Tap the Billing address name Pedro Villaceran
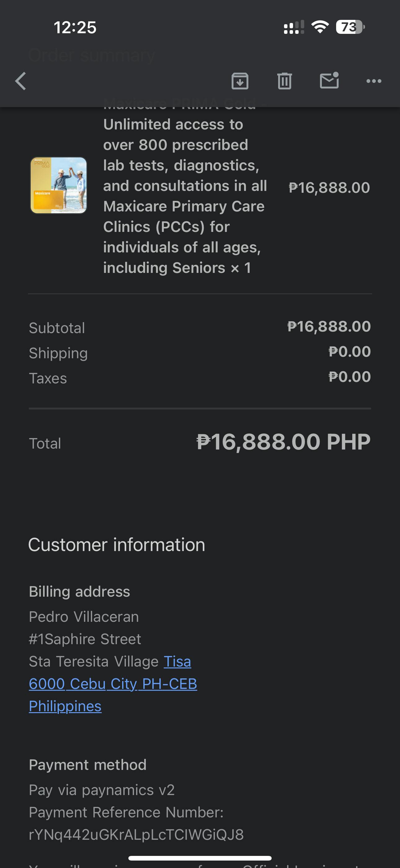Viewport: 400px width, 868px height. coord(84,617)
